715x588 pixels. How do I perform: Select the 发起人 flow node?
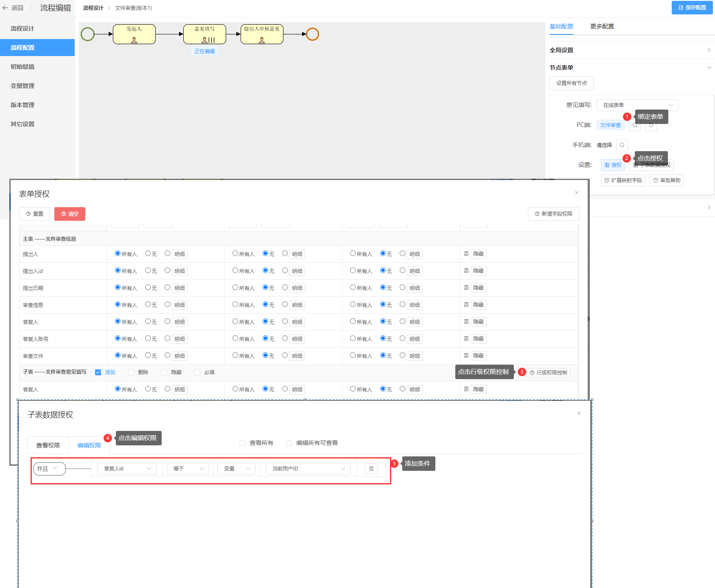coord(134,34)
